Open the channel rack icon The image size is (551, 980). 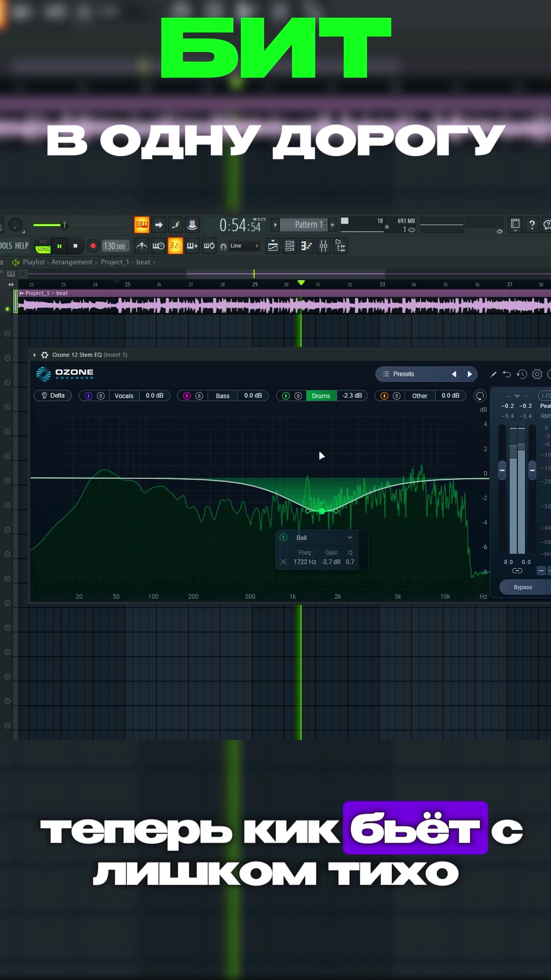[290, 246]
